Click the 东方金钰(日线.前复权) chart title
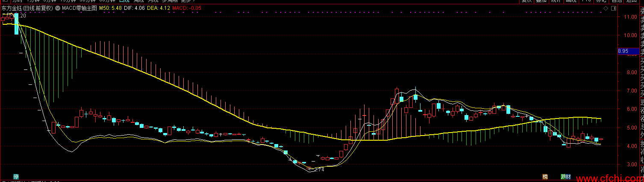Viewport: 644px width, 182px height. [28, 8]
